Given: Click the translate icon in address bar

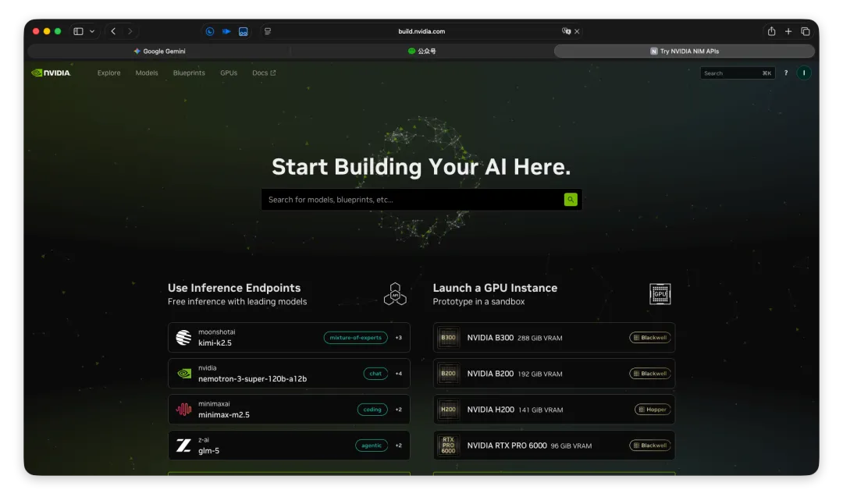Looking at the screenshot, I should tap(566, 31).
